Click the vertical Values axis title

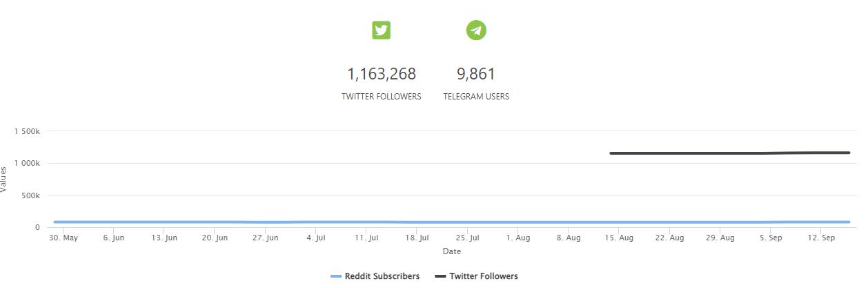(4, 180)
